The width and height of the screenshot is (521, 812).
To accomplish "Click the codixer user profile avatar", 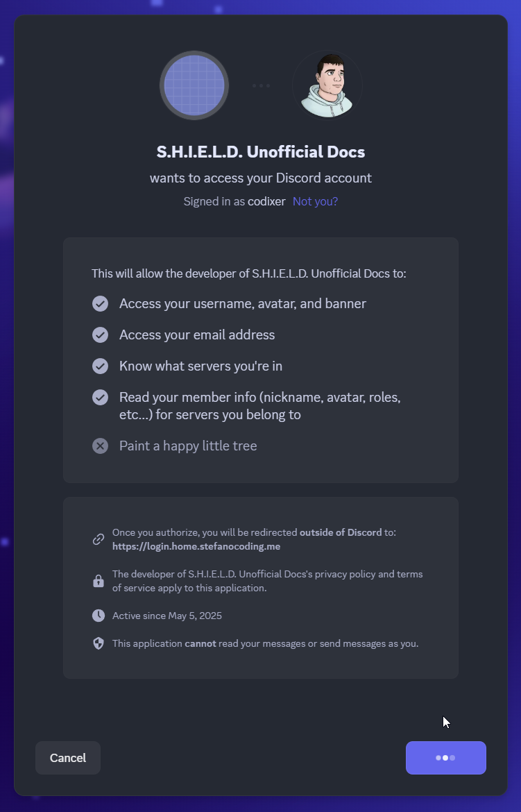I will tap(327, 85).
